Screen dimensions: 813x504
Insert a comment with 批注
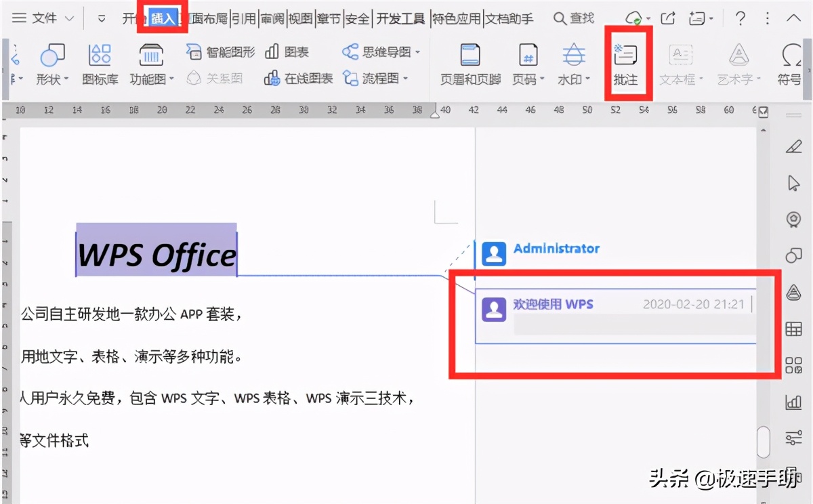point(625,64)
